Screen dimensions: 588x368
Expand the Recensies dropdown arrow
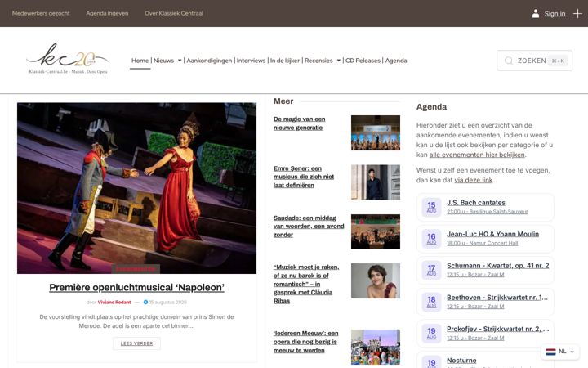339,61
